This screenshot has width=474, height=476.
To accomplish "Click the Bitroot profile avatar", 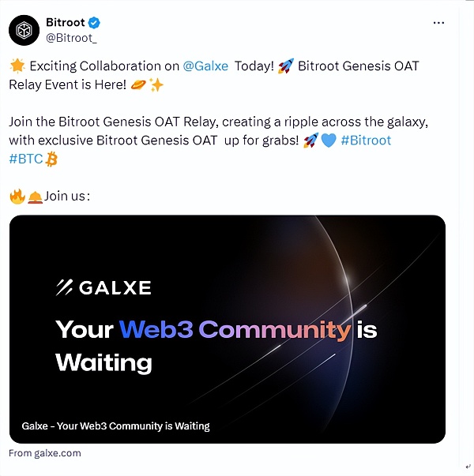I will [24, 29].
